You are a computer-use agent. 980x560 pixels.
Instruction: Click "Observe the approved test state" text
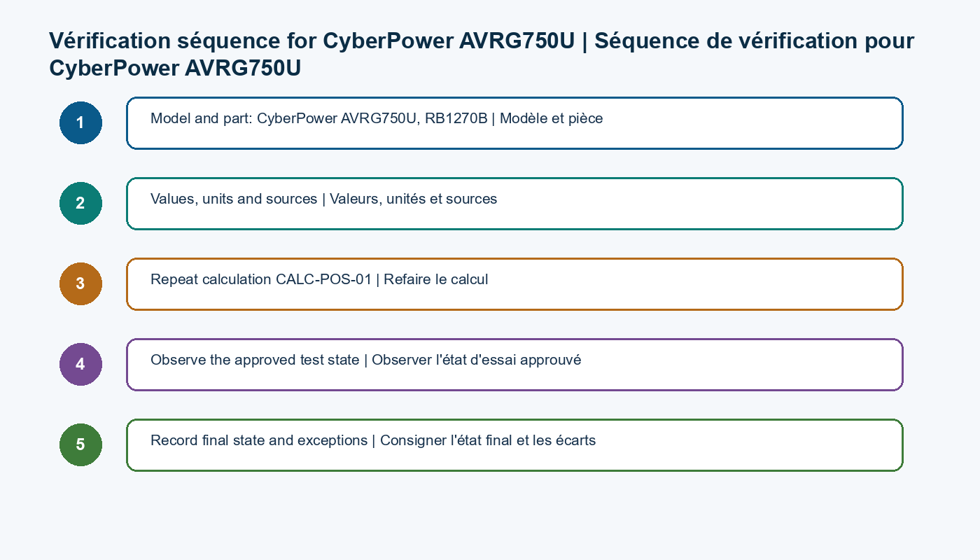(x=255, y=360)
